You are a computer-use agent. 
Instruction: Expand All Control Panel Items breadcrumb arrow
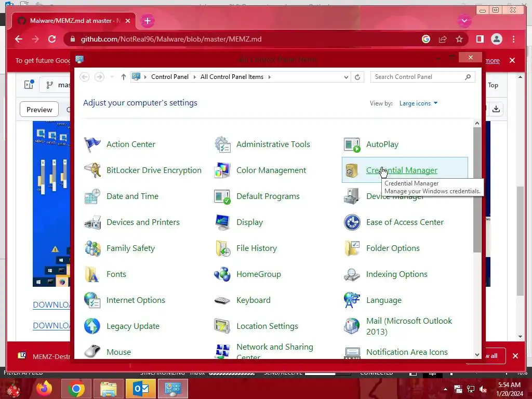coord(270,77)
